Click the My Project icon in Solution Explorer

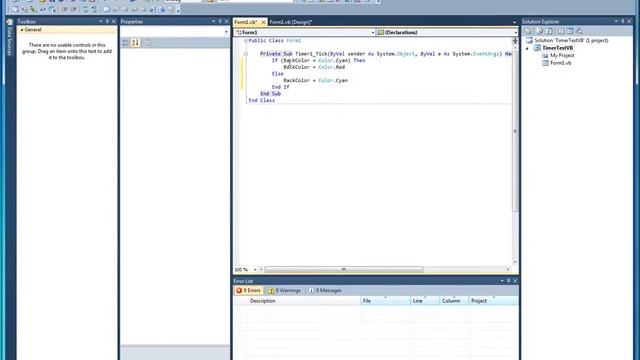545,56
